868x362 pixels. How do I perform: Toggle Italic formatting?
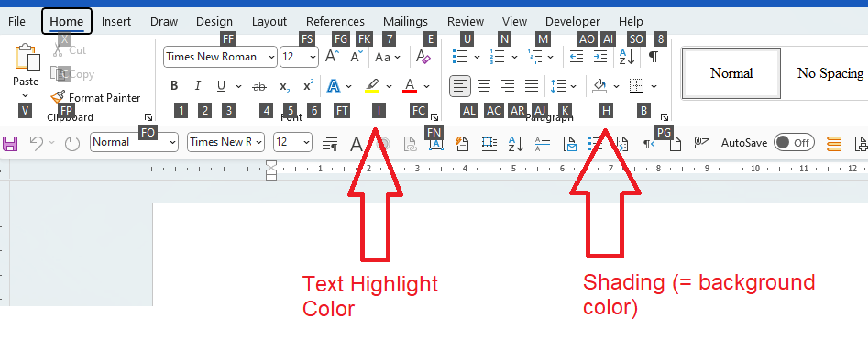[198, 86]
